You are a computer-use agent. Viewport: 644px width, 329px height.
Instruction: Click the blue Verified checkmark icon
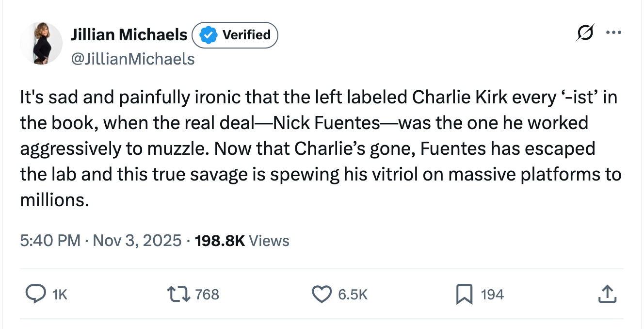pyautogui.click(x=208, y=34)
